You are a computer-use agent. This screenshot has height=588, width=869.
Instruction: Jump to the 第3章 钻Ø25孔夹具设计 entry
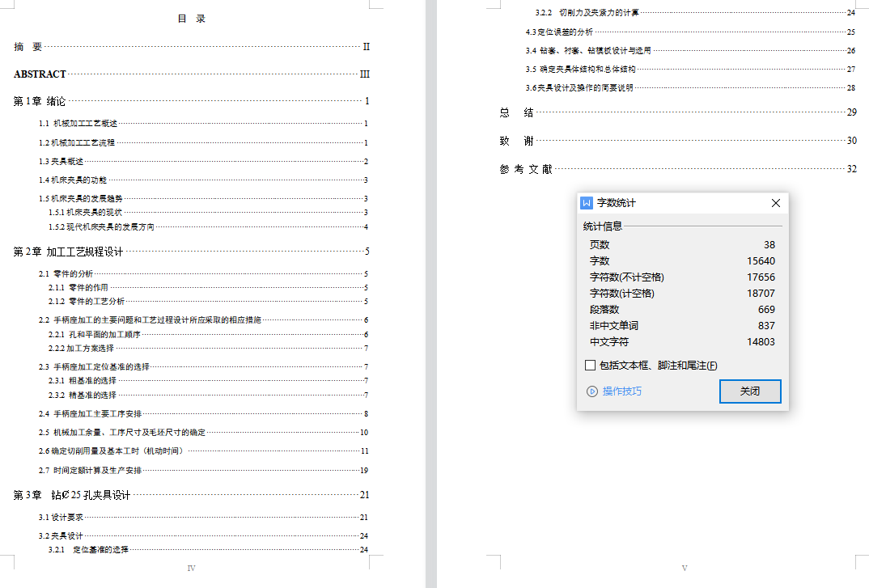[x=72, y=495]
